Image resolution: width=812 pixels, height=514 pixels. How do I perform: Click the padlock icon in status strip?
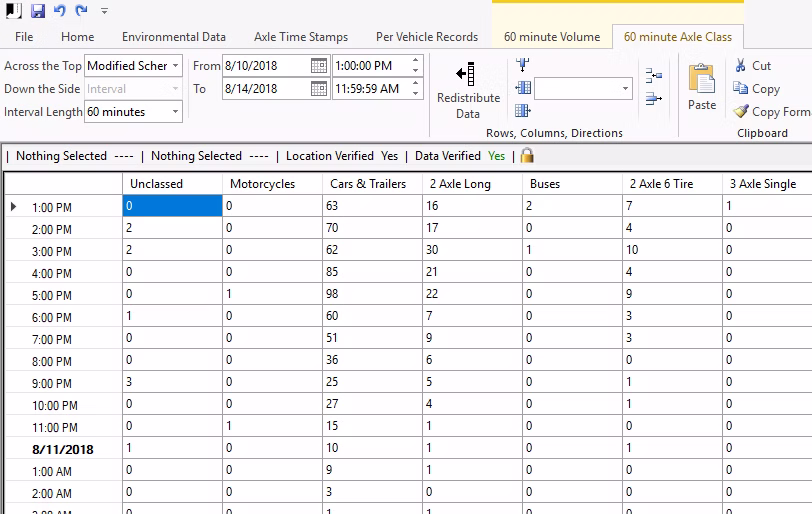(527, 155)
